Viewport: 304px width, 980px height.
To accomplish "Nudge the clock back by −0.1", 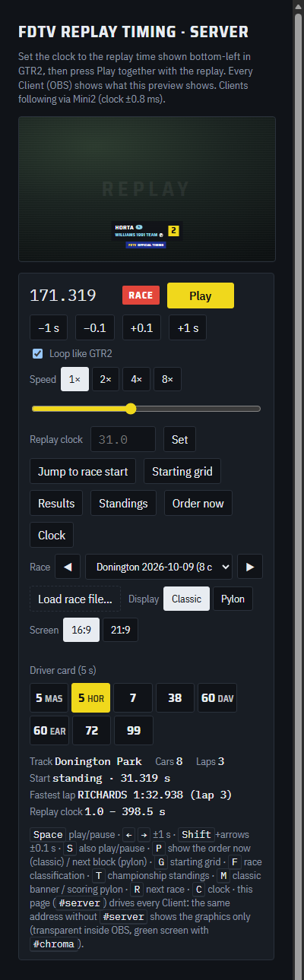I will coord(95,327).
